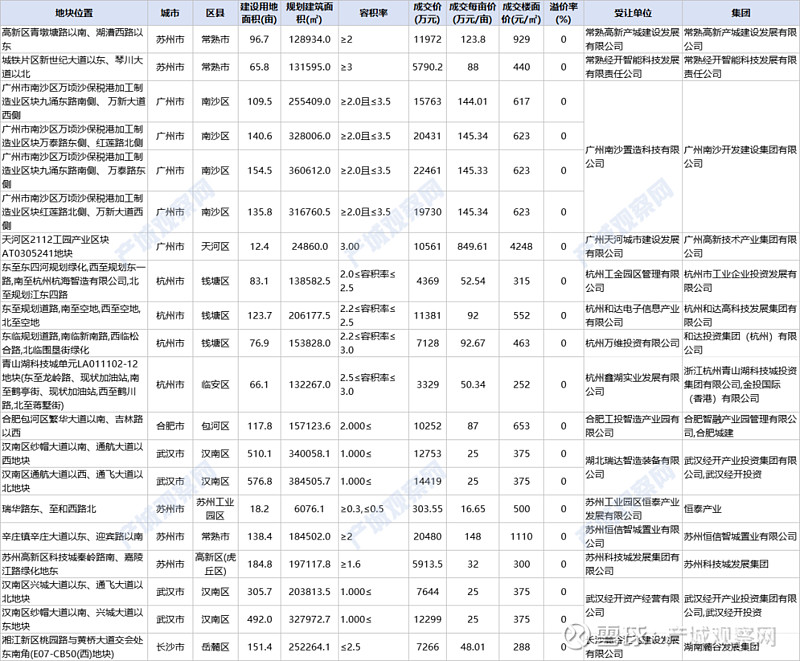Screen dimensions: 800x661
Task: Select the 广州南沙开发建设集团有限公司 group cell
Action: [x=741, y=157]
